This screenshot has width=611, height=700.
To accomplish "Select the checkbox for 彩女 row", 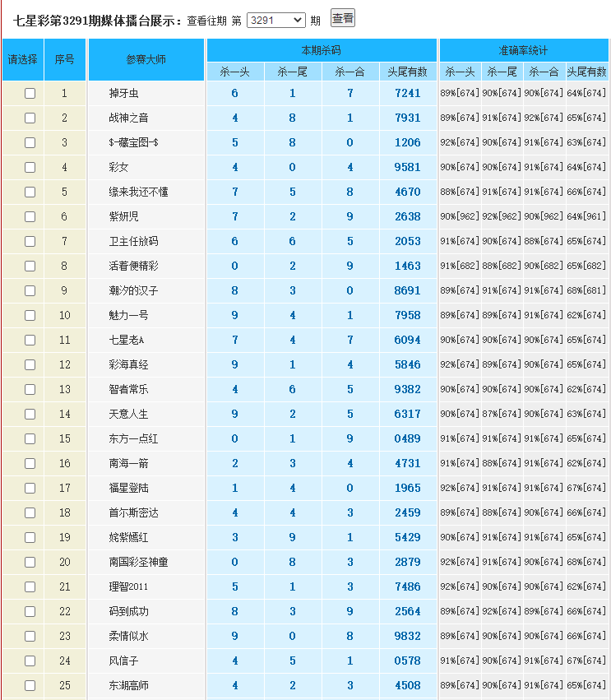I will coord(30,168).
